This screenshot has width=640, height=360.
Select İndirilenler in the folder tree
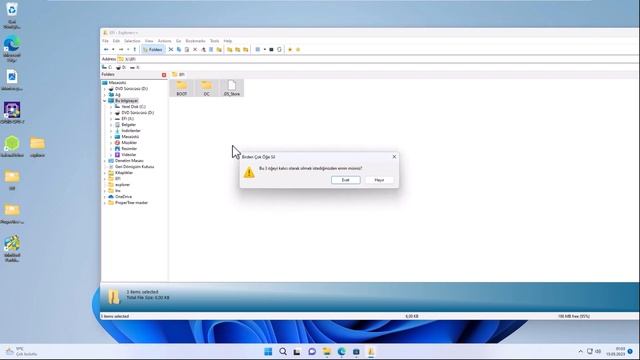pyautogui.click(x=131, y=131)
